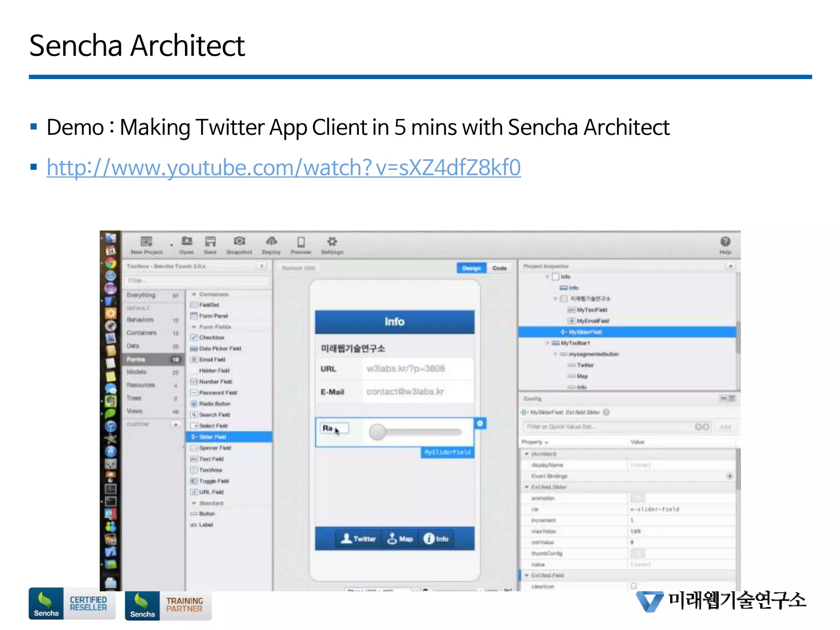Select the Form Panel component icon
The image size is (840, 630).
click(194, 316)
